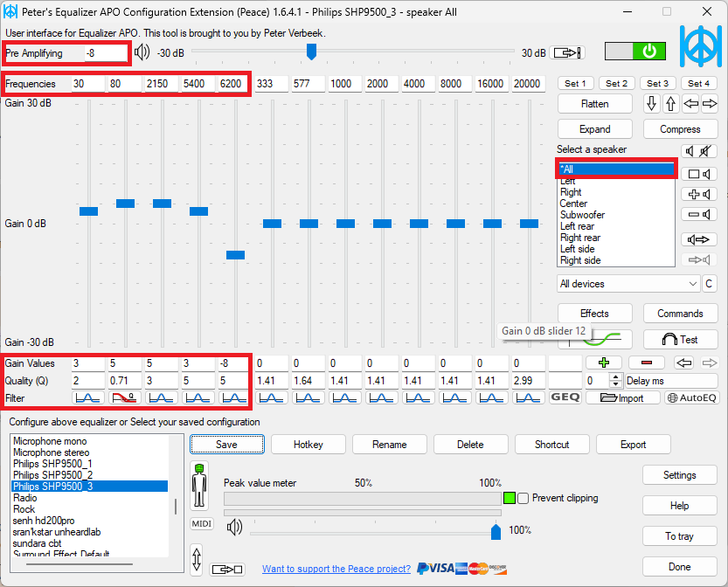The width and height of the screenshot is (728, 587).
Task: Click the speaker mute/unmute icon pair
Action: point(699,151)
